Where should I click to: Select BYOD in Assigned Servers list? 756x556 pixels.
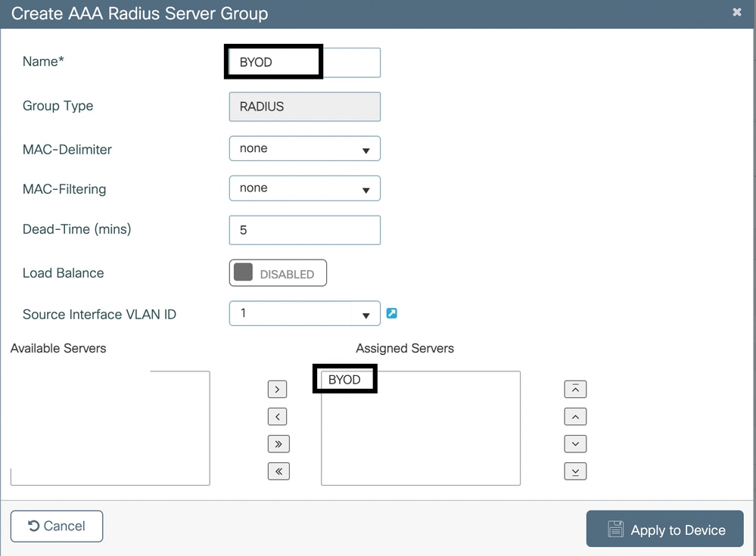344,379
